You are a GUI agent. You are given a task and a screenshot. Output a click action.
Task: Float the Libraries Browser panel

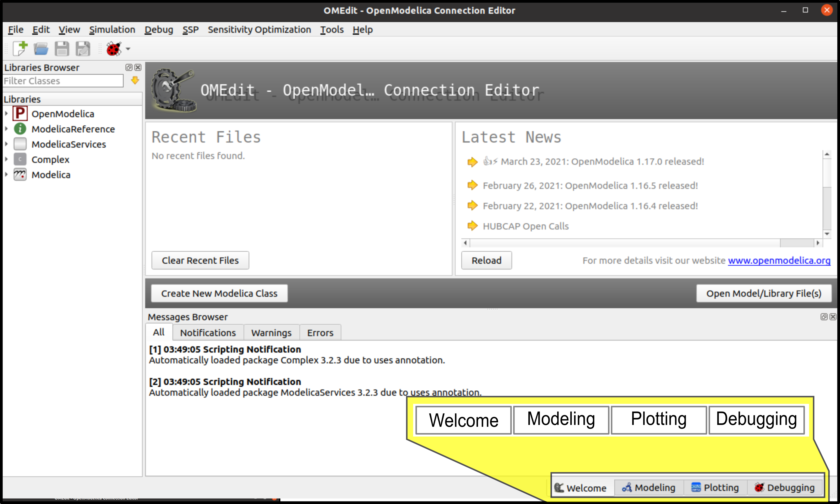tap(129, 67)
